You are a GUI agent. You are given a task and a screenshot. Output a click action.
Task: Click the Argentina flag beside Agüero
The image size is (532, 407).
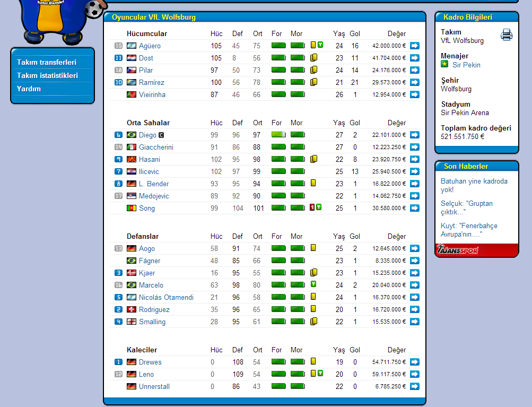[132, 46]
